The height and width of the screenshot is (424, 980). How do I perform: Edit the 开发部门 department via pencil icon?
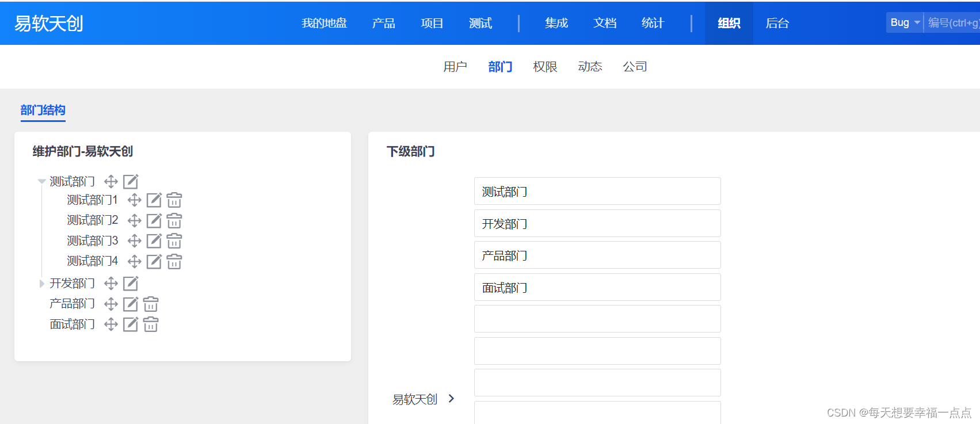tap(131, 283)
